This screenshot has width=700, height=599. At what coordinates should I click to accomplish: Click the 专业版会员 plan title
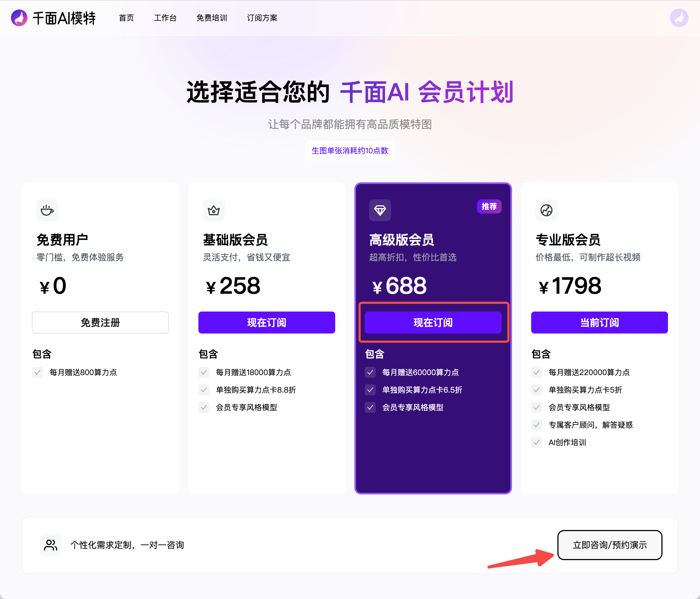tap(568, 240)
